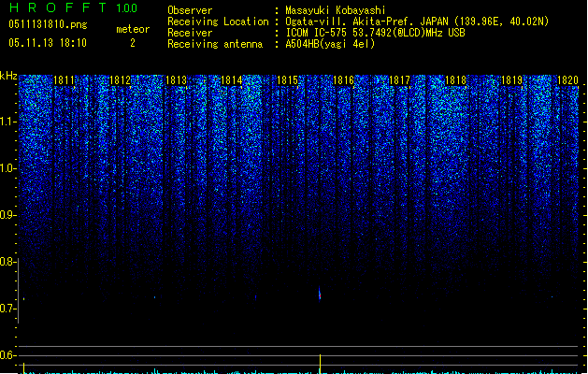Click the 0.6 frequency axis label
Image resolution: width=588 pixels, height=374 pixels.
(x=7, y=355)
